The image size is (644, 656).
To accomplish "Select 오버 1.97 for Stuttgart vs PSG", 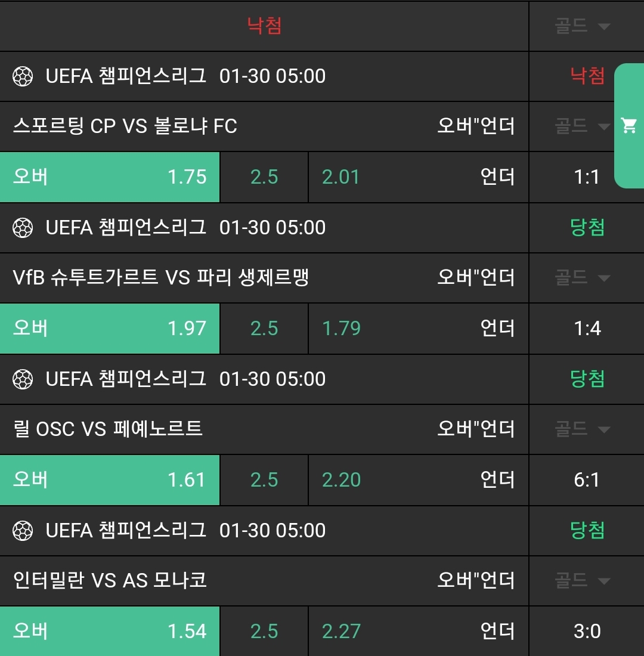I will point(110,329).
